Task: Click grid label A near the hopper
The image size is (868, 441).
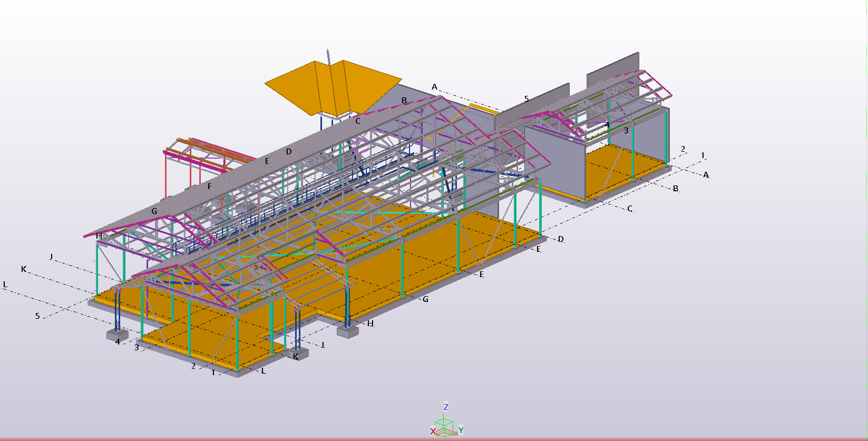Action: point(434,87)
